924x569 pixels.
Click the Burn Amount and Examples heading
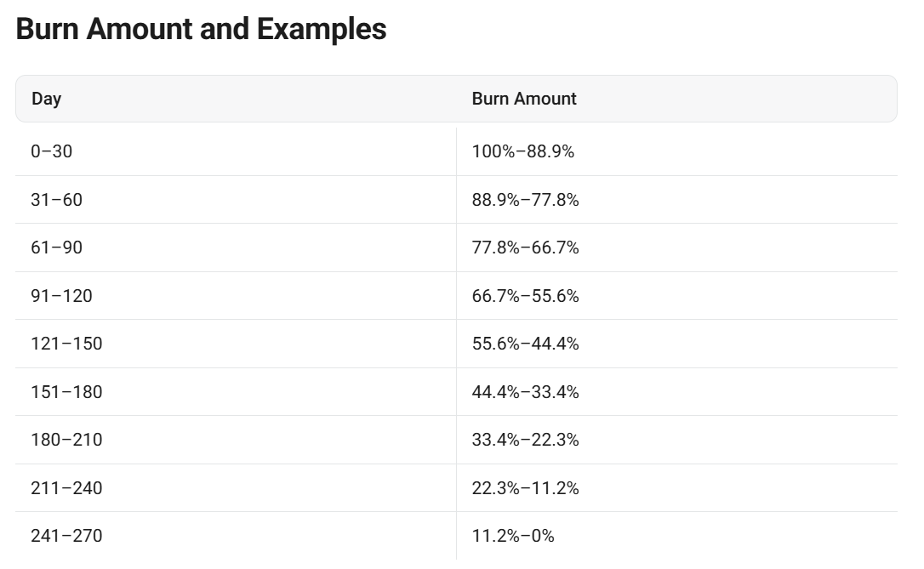[x=201, y=29]
